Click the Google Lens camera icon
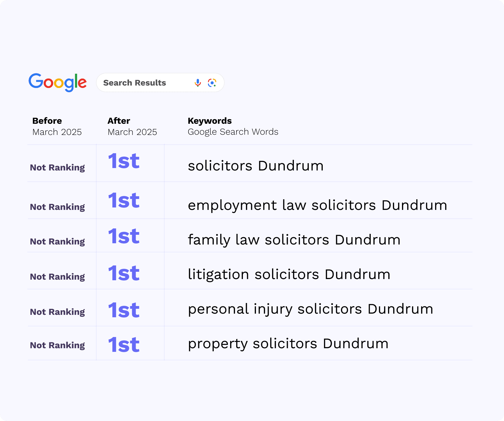 pos(212,83)
